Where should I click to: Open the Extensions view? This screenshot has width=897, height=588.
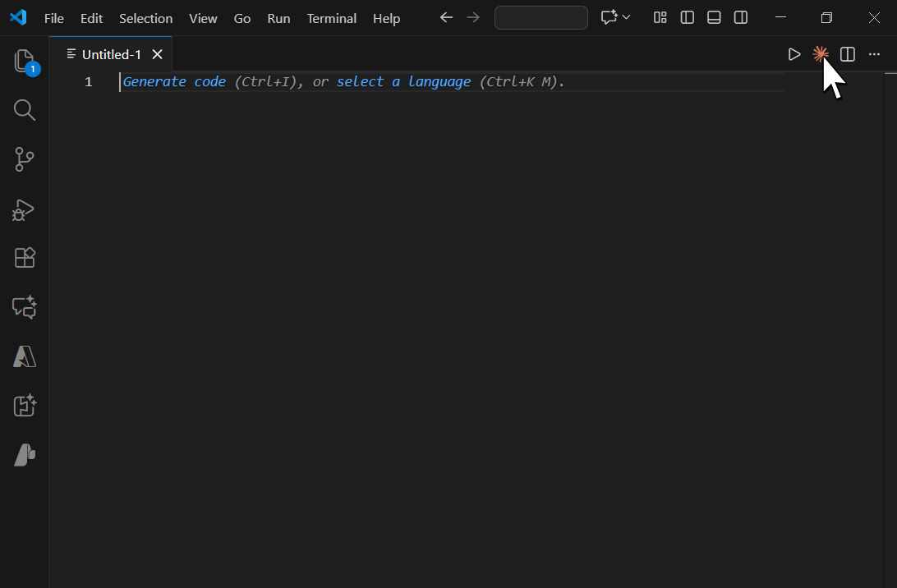click(25, 258)
